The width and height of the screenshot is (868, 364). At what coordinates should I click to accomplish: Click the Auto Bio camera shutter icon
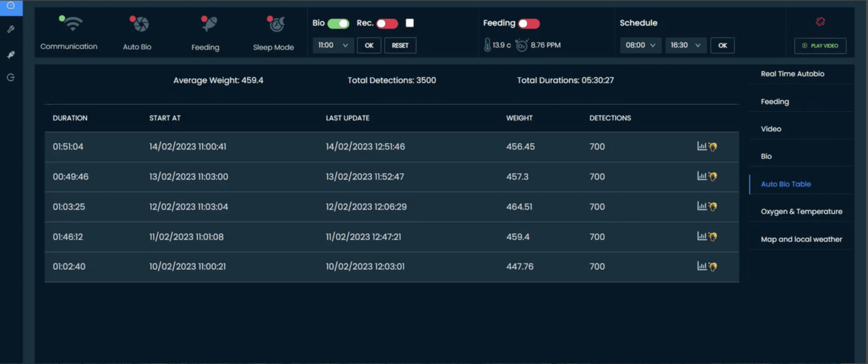(x=140, y=24)
